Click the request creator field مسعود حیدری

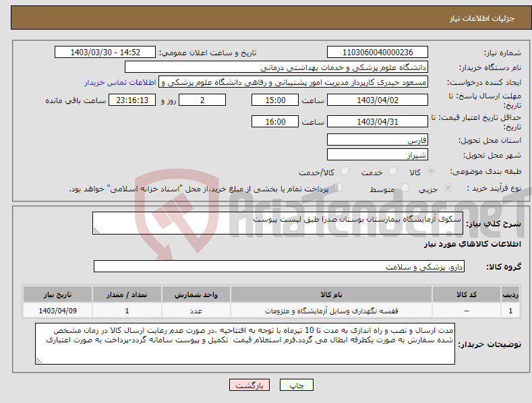(x=293, y=82)
